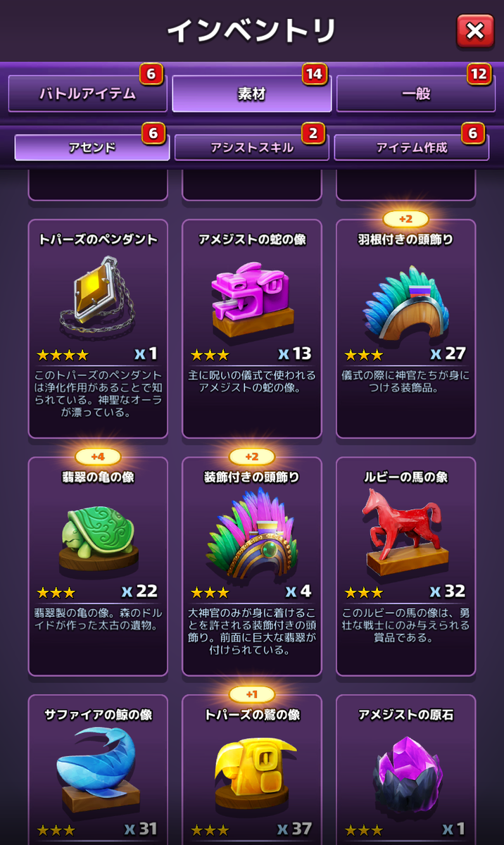Select the blue sapphire whale statue icon

(97, 769)
